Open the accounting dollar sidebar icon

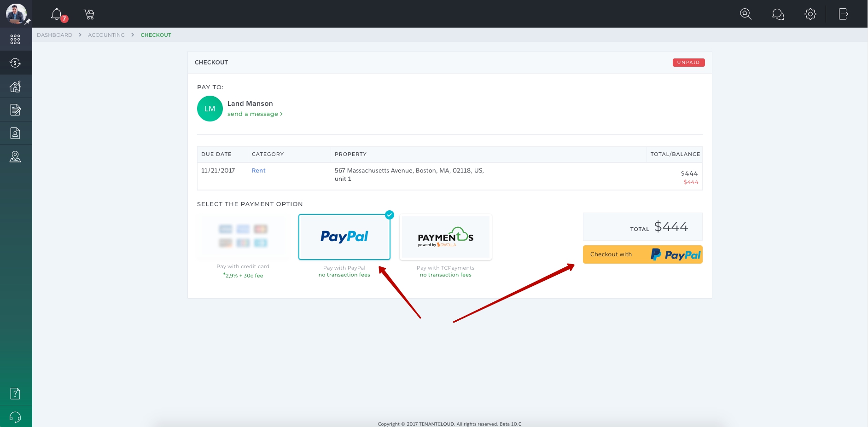point(15,63)
